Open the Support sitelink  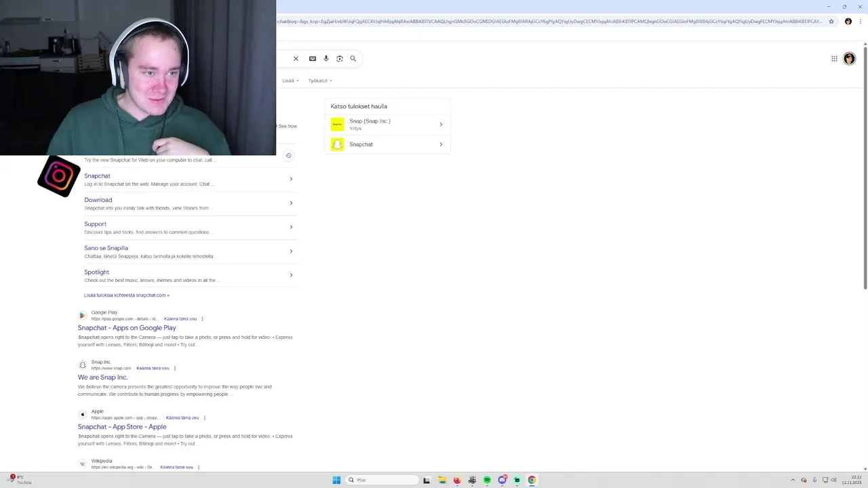(96, 224)
